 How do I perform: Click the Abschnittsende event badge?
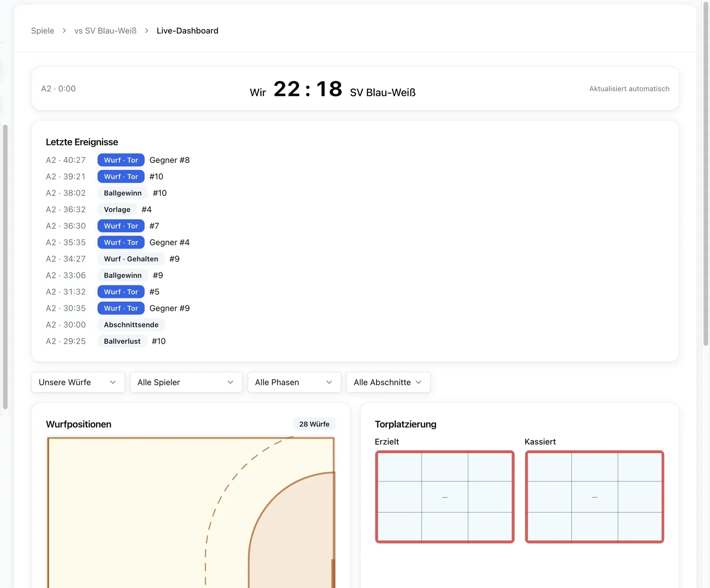(x=131, y=325)
